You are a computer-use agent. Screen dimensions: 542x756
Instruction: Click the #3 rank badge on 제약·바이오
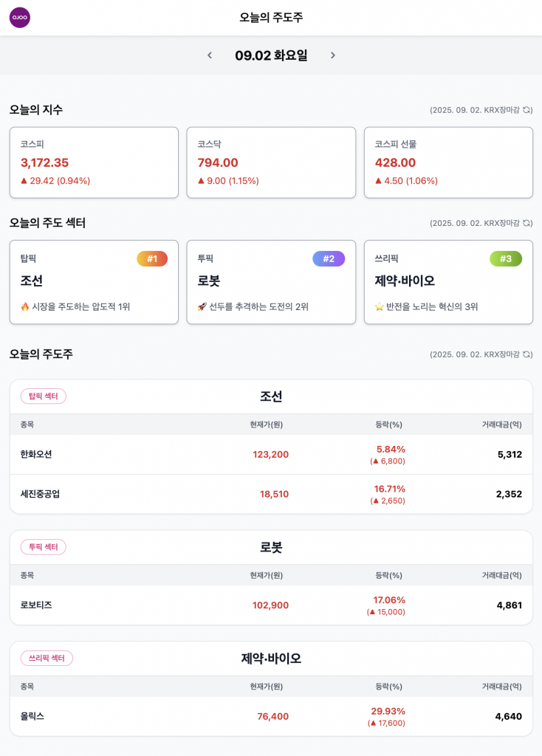click(506, 259)
